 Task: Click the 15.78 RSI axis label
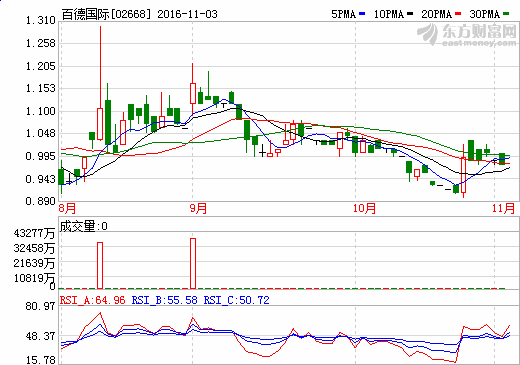pos(41,360)
